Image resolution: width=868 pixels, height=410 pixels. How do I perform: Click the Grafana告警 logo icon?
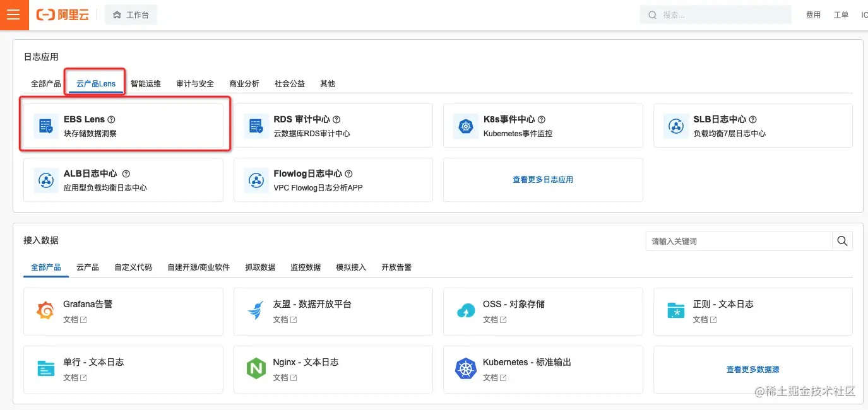coord(46,311)
